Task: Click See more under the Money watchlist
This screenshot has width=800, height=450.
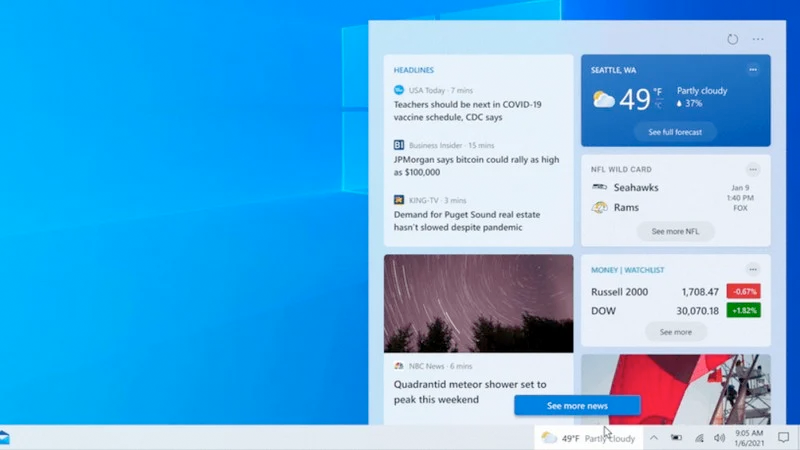Action: [675, 332]
